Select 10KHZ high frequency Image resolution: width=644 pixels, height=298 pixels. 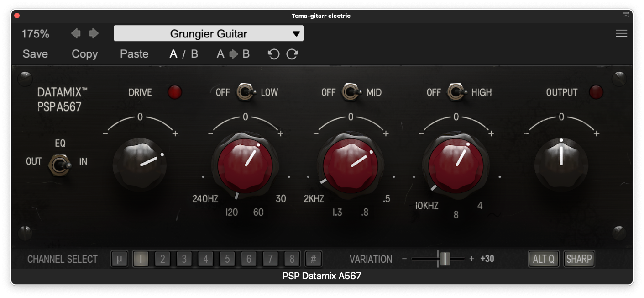coord(426,206)
